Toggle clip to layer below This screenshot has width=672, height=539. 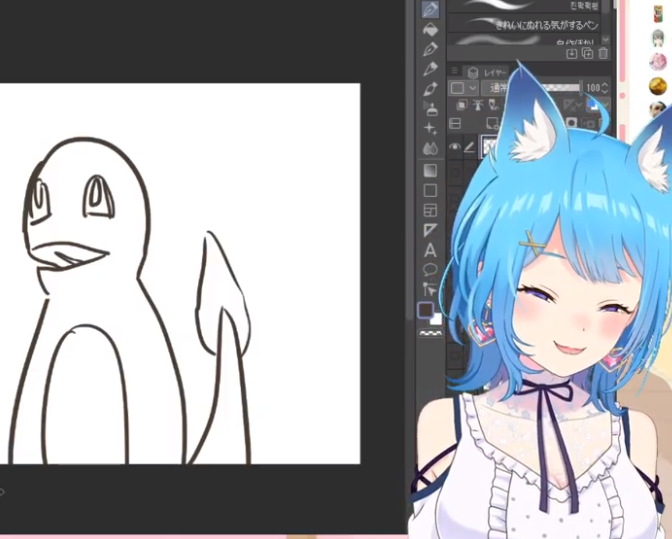coord(462,105)
